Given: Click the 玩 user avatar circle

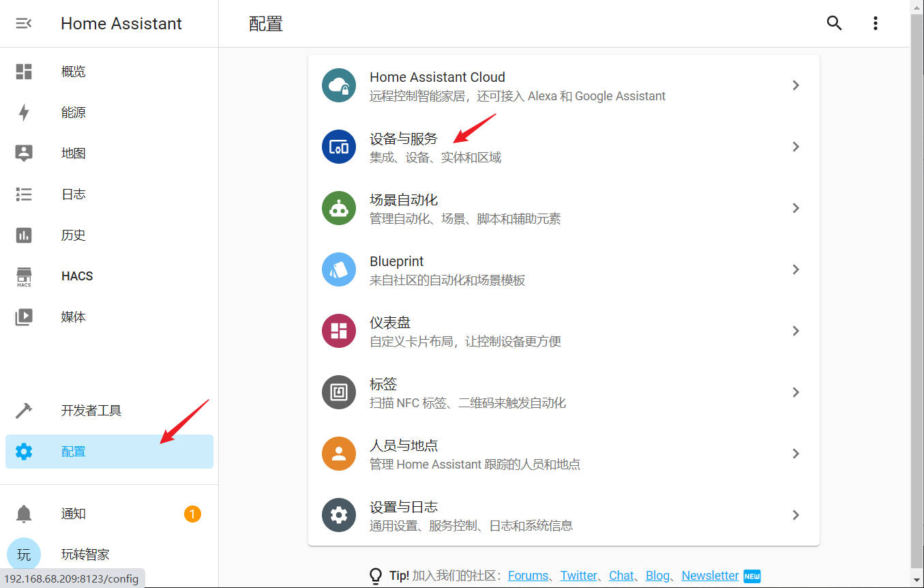Looking at the screenshot, I should click(x=24, y=555).
